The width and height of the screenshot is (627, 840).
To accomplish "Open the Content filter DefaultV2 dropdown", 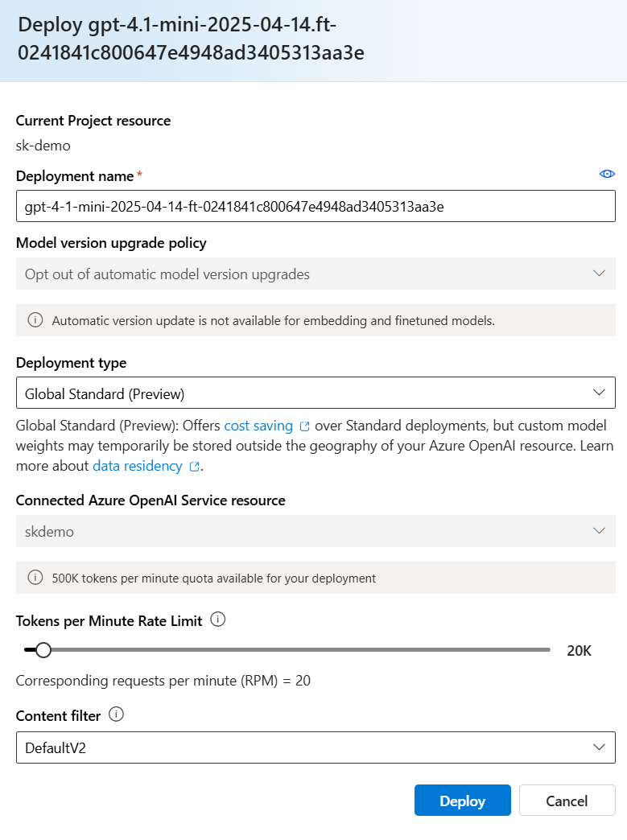I will point(316,747).
